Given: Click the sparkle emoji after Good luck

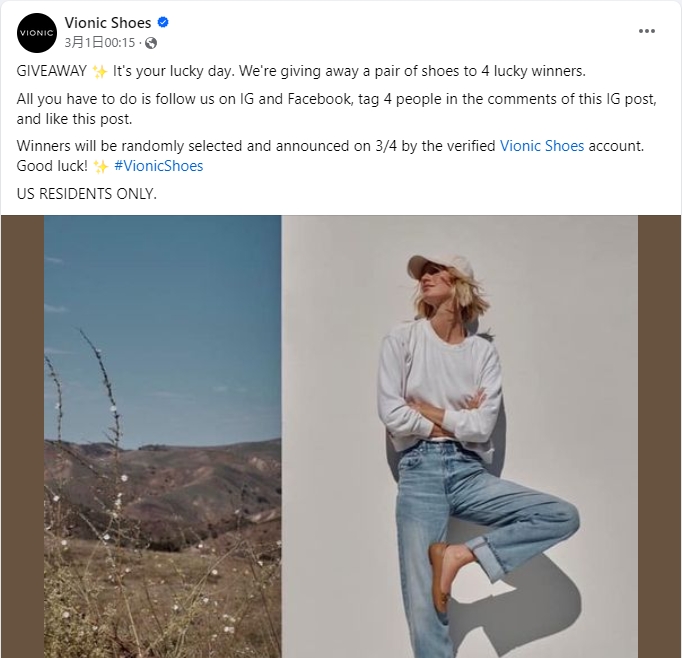Looking at the screenshot, I should click(x=100, y=167).
